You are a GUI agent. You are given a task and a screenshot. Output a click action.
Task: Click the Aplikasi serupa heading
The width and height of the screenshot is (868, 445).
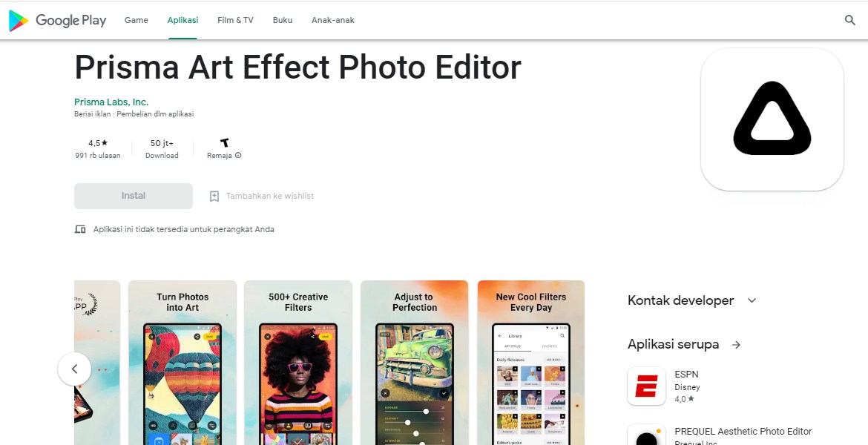coord(673,344)
